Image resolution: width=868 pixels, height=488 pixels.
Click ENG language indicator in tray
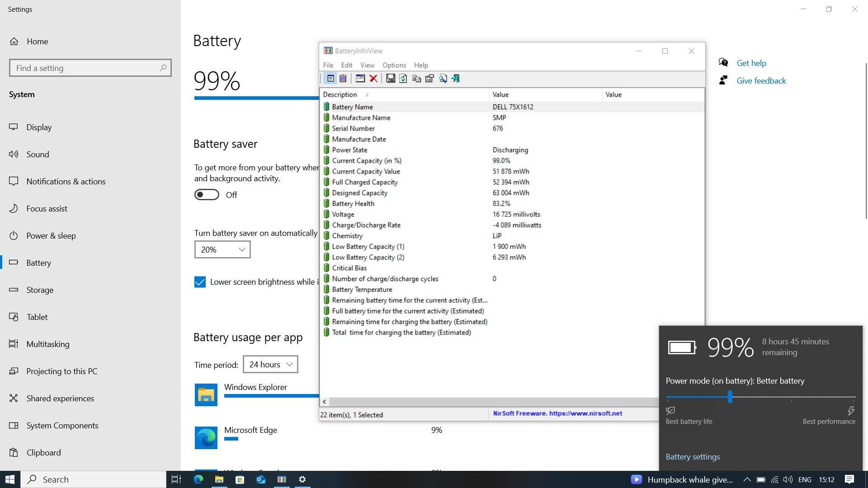[x=805, y=479]
